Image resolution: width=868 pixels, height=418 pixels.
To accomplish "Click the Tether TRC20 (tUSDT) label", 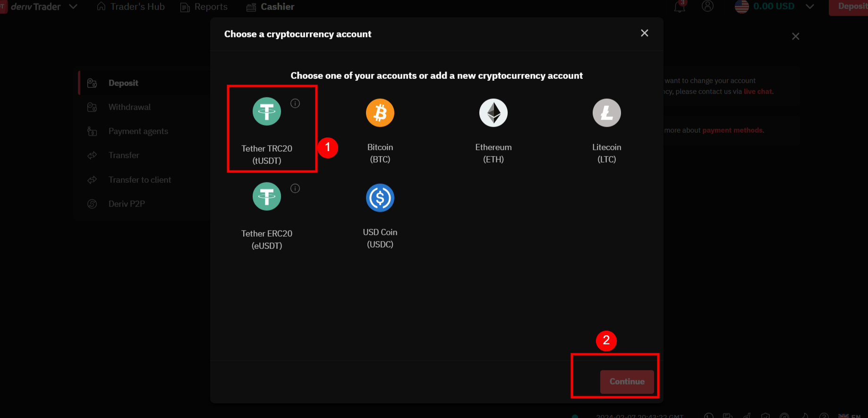I will coord(267,154).
